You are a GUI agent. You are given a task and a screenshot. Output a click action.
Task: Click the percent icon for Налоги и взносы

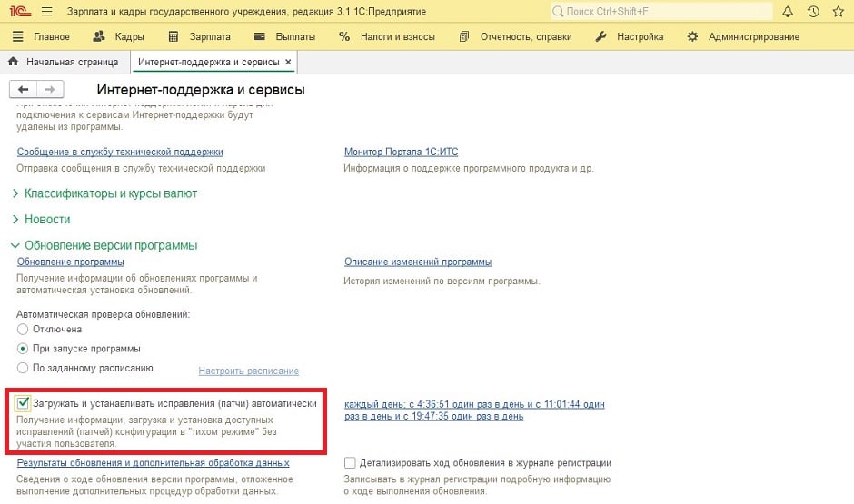pyautogui.click(x=344, y=36)
